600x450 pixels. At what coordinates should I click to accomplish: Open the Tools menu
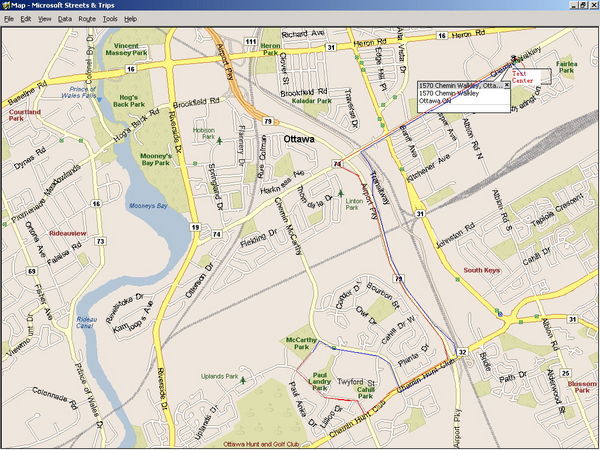click(110, 19)
